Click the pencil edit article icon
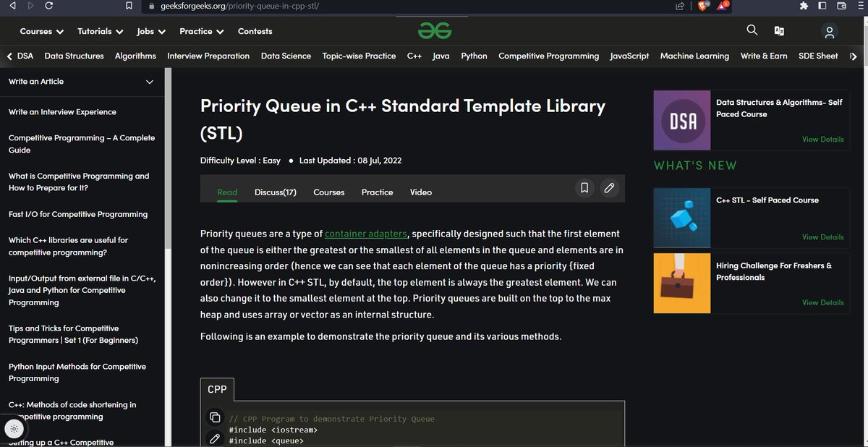 pos(609,188)
